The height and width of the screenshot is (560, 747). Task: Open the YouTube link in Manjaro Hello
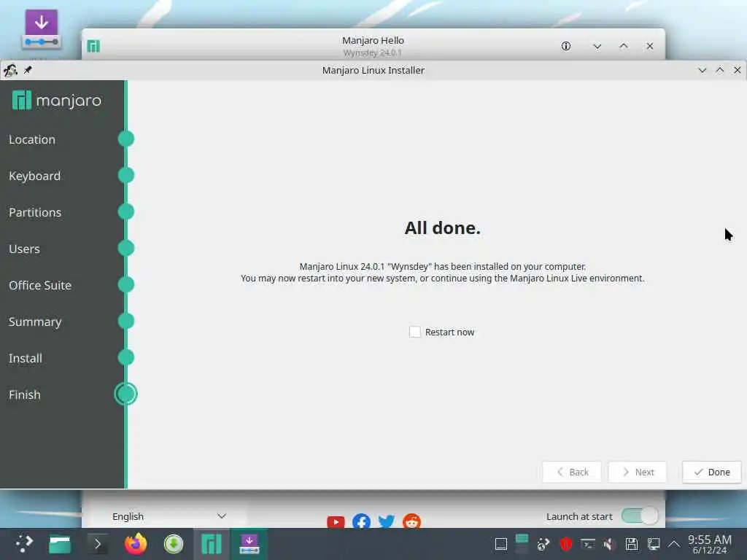pyautogui.click(x=336, y=522)
